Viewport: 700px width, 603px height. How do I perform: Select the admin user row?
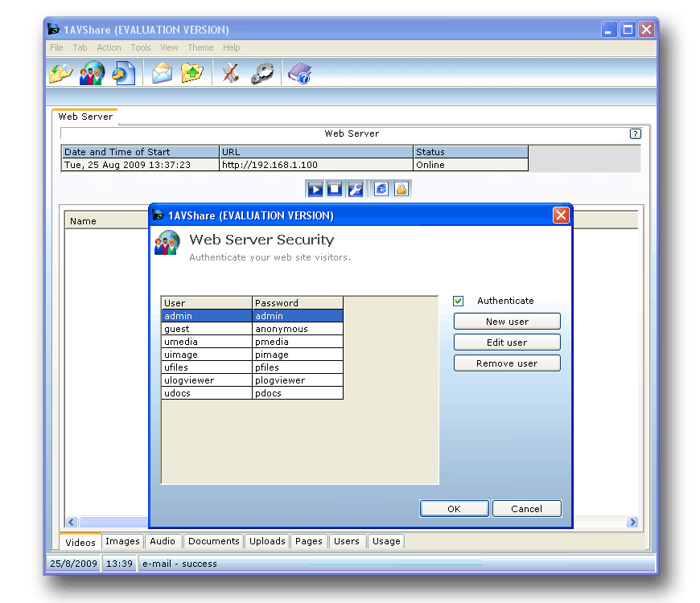[252, 316]
